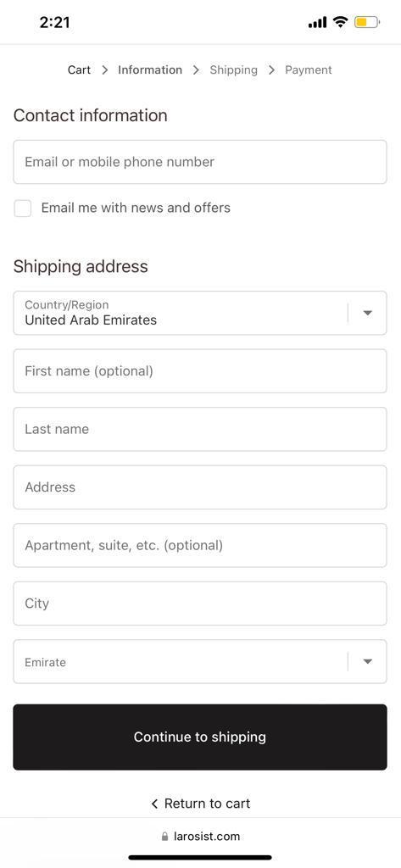Click the Return to cart link
This screenshot has width=401, height=868.
(207, 804)
